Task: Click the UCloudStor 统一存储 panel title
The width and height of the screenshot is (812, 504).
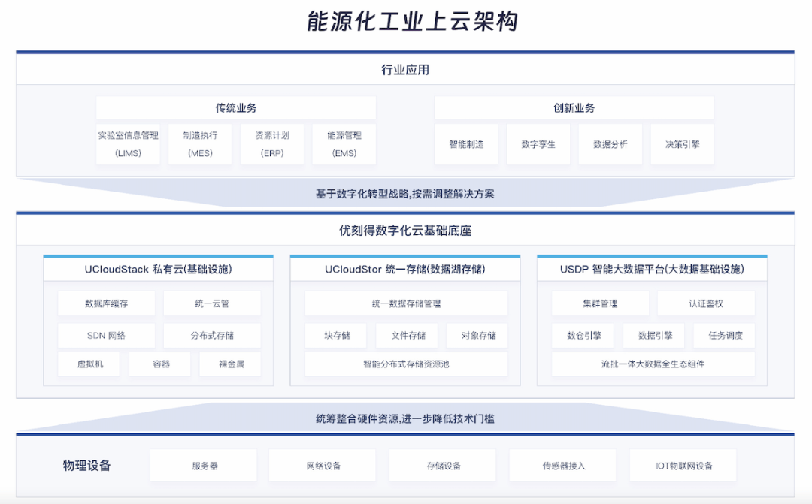Action: (x=405, y=269)
